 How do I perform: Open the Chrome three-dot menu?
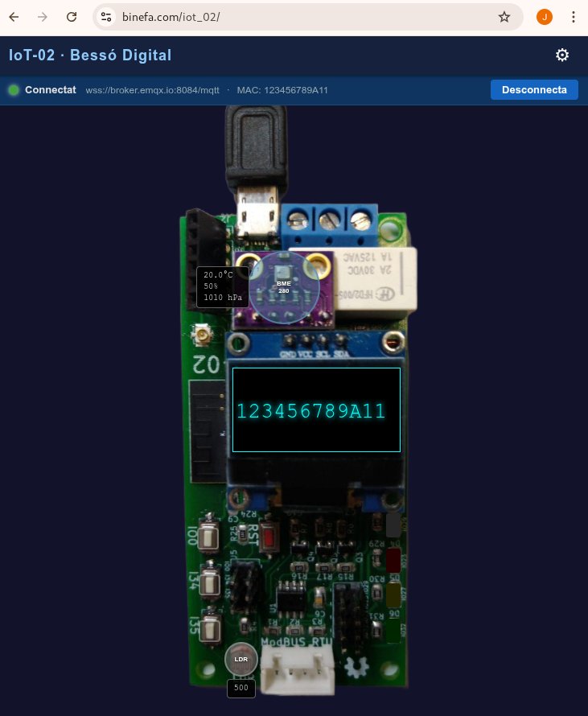coord(573,17)
